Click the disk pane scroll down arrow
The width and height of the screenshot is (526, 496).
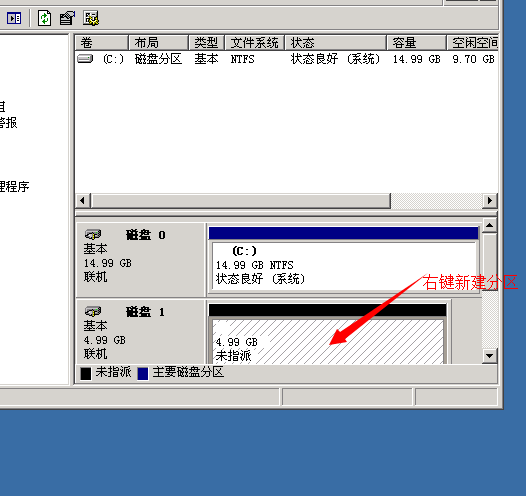click(489, 356)
